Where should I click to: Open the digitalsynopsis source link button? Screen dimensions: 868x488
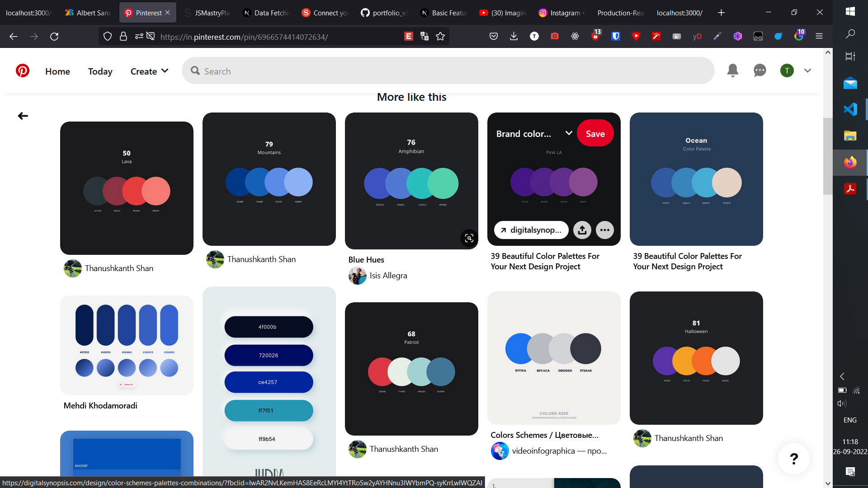click(531, 230)
